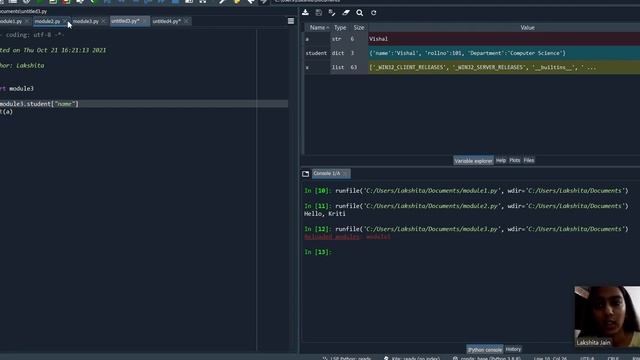Screen dimensions: 640x360
Task: Select the student dict value cell
Action: pyautogui.click(x=504, y=53)
